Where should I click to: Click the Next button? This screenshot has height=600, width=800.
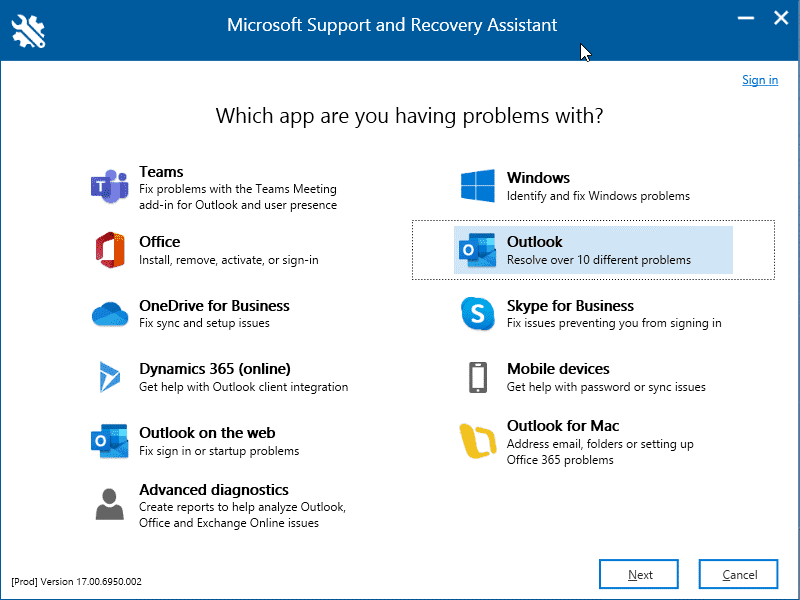pyautogui.click(x=638, y=574)
